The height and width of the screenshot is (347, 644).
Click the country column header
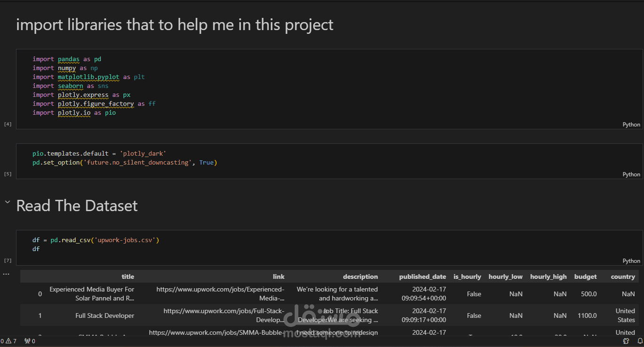click(623, 277)
